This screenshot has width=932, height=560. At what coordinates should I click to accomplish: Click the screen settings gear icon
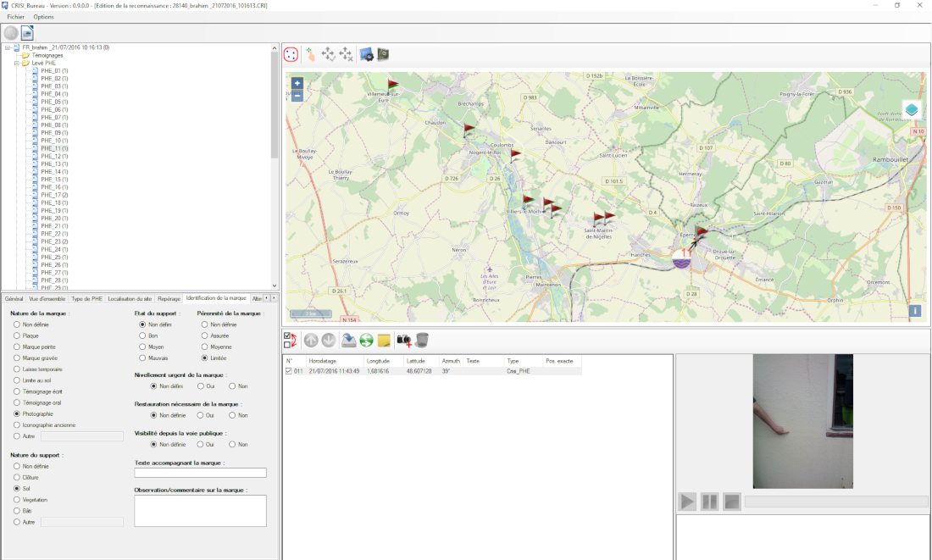pos(367,54)
